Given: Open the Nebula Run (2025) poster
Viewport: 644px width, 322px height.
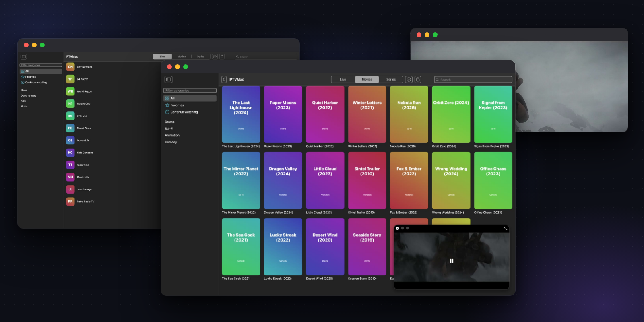Looking at the screenshot, I should point(409,114).
